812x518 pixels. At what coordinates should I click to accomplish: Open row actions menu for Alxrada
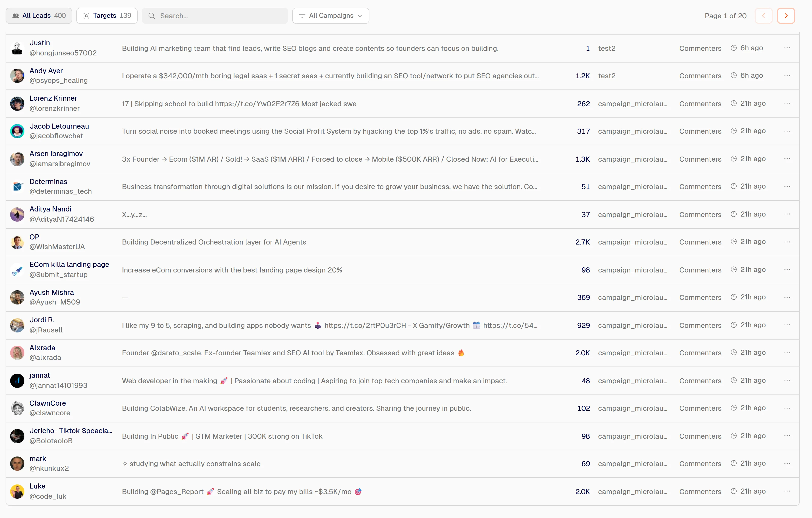pyautogui.click(x=787, y=353)
